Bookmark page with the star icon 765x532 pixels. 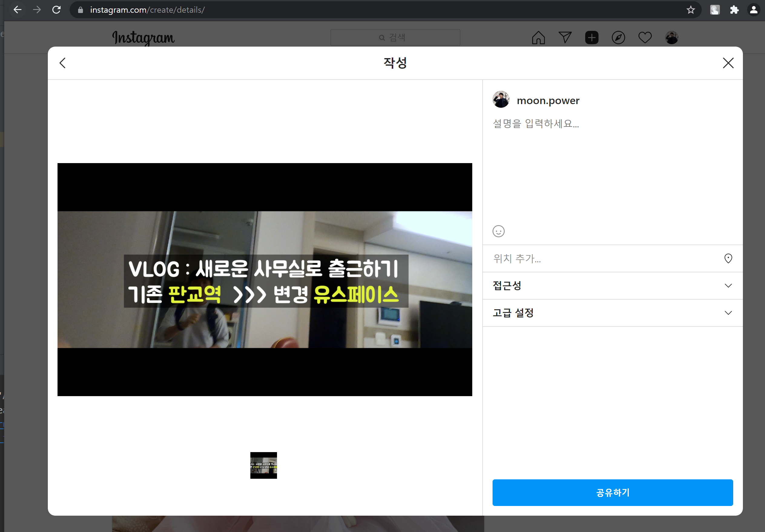pyautogui.click(x=691, y=10)
